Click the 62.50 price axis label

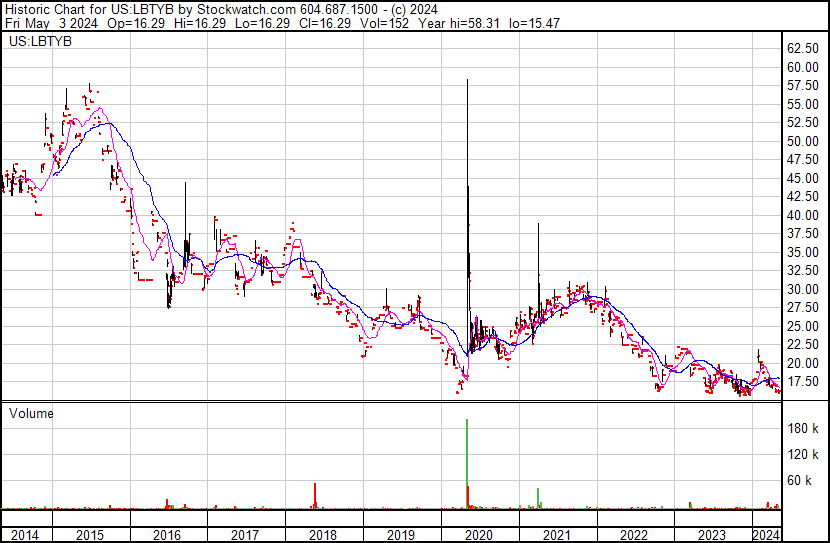point(803,49)
